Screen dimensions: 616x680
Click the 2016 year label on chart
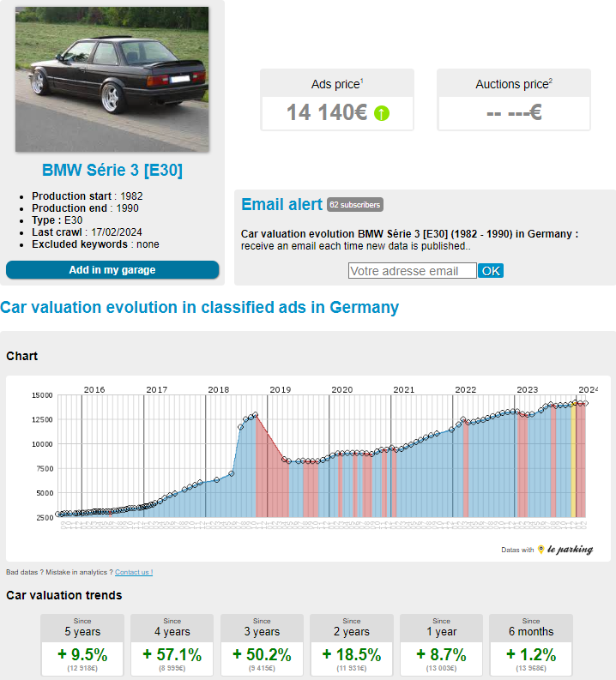pos(94,389)
